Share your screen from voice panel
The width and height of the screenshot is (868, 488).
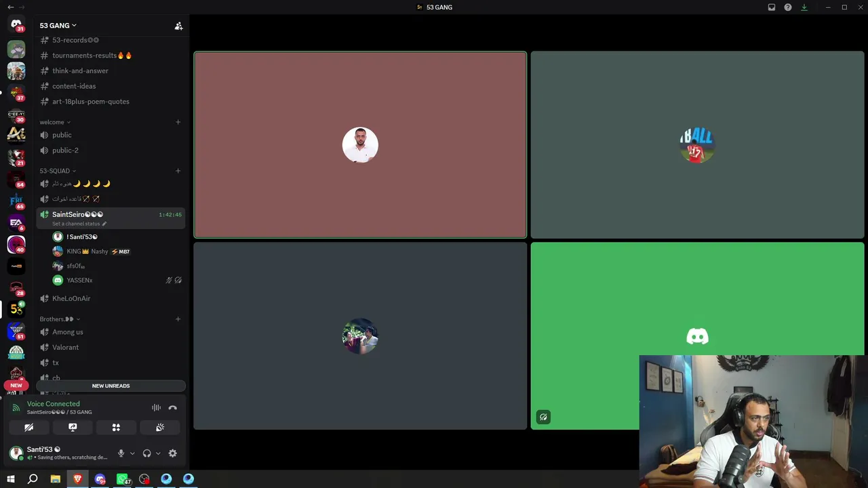coord(73,427)
